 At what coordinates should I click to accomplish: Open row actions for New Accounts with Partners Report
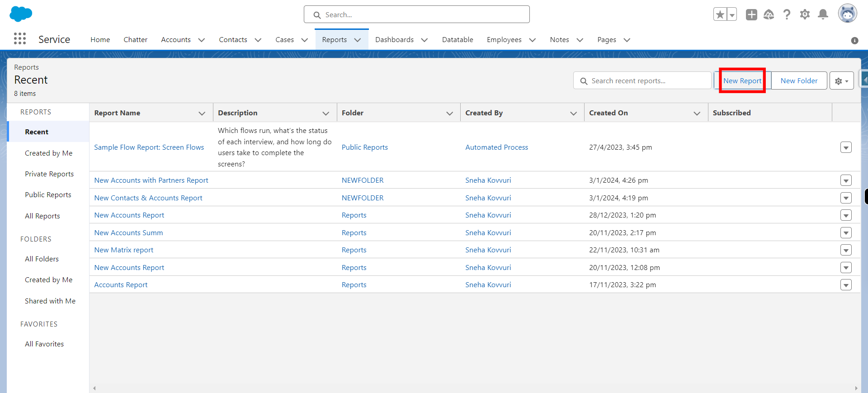coord(846,180)
